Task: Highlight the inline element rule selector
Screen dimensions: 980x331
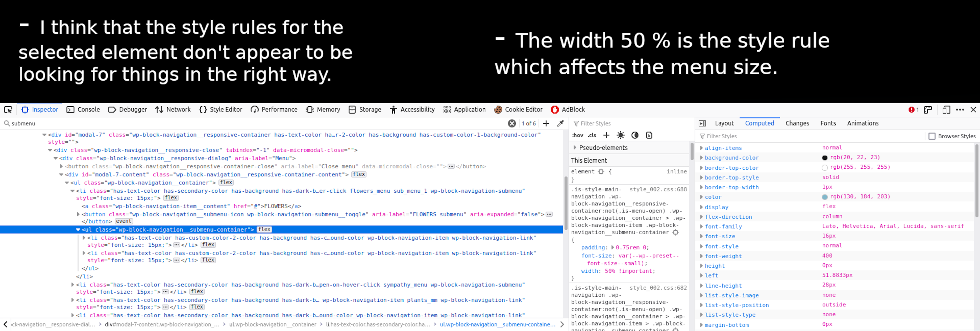Action: point(601,172)
